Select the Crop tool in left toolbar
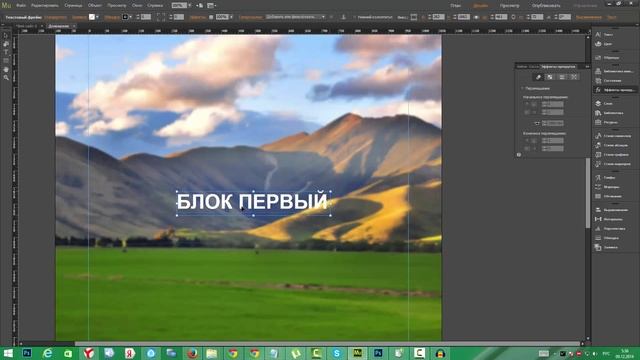The width and height of the screenshot is (640, 360). tap(6, 44)
